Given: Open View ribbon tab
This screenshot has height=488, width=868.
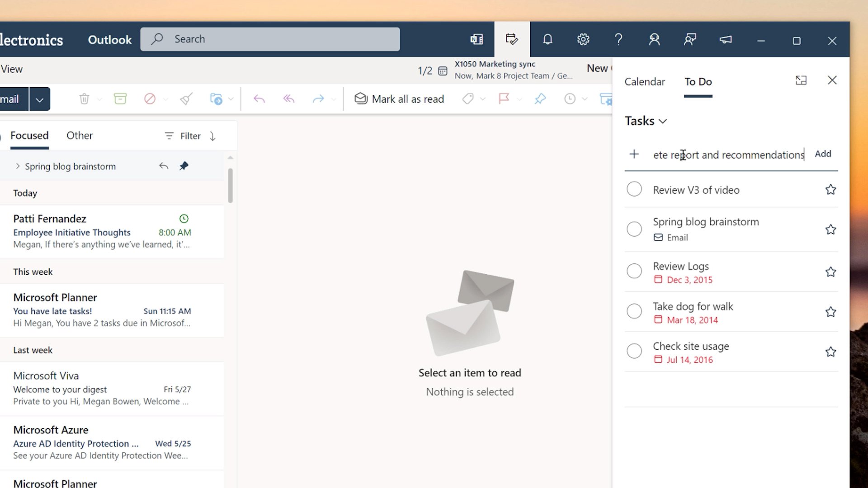Looking at the screenshot, I should point(11,69).
